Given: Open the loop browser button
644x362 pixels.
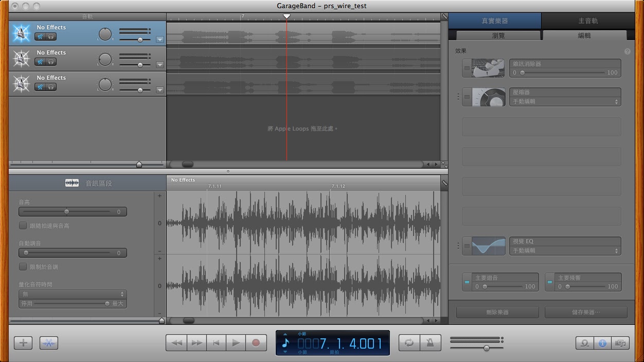Looking at the screenshot, I should coord(585,343).
